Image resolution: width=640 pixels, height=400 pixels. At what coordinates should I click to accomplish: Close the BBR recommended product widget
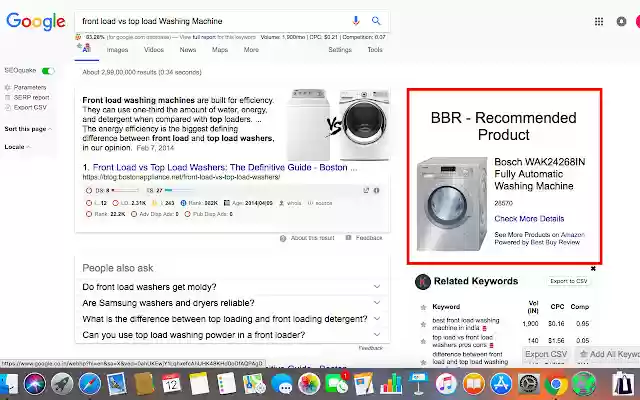point(593,269)
